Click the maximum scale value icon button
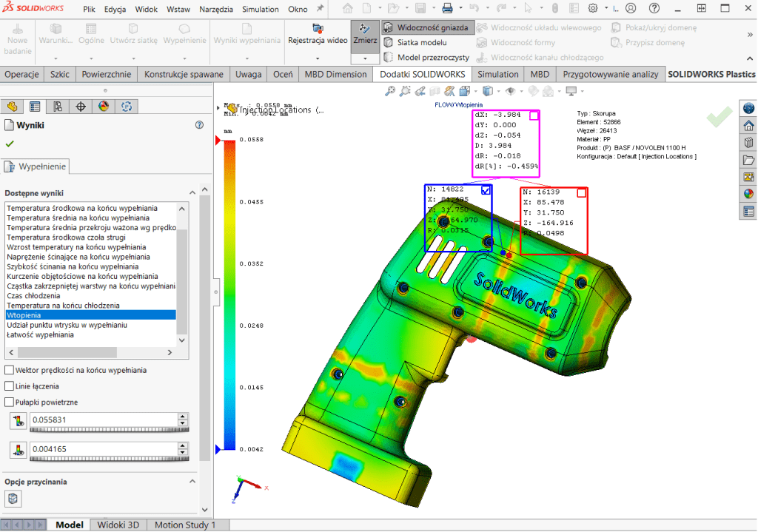Image resolution: width=758 pixels, height=532 pixels. (x=19, y=421)
